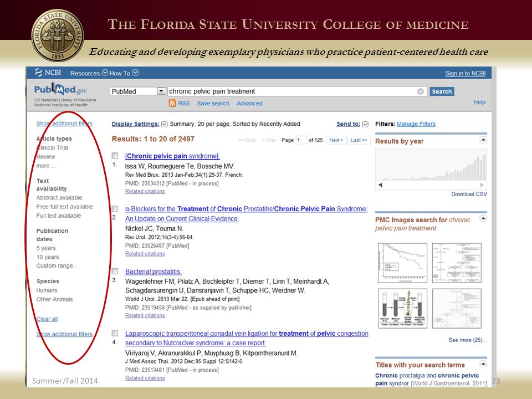Viewport: 532px width, 399px height.
Task: Click Related citations under PMID 23513481
Action: point(145,378)
